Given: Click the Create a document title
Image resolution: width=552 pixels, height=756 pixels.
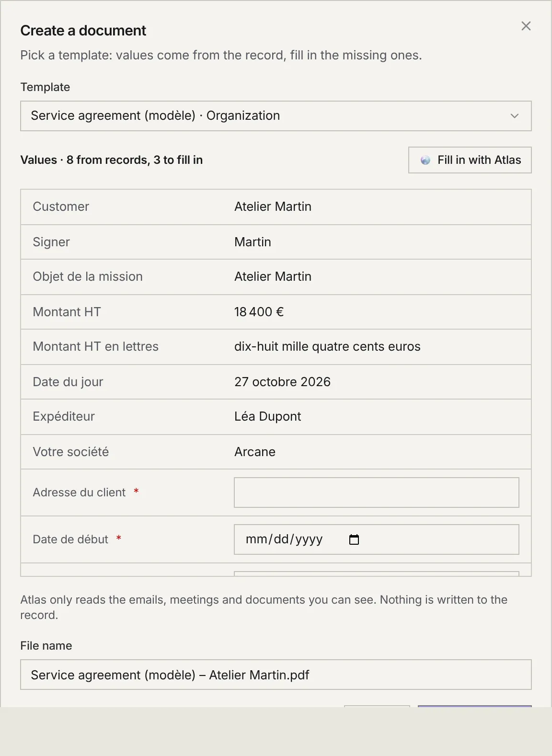Looking at the screenshot, I should pos(83,31).
